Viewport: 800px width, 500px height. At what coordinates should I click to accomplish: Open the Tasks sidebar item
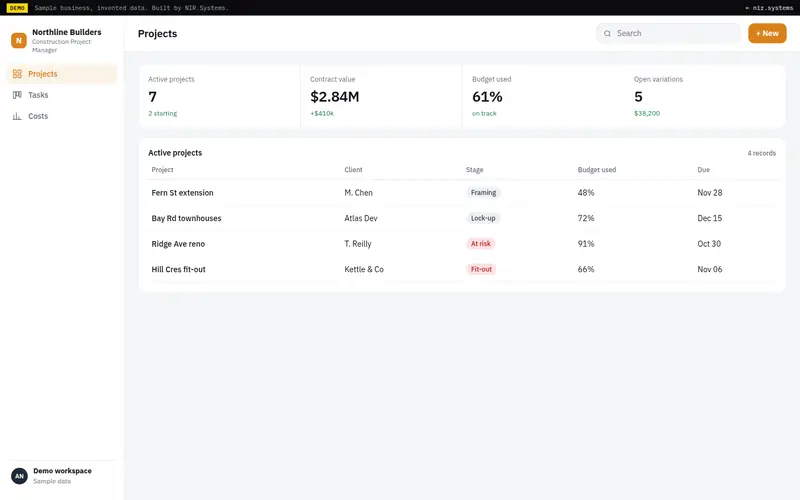[x=62, y=95]
